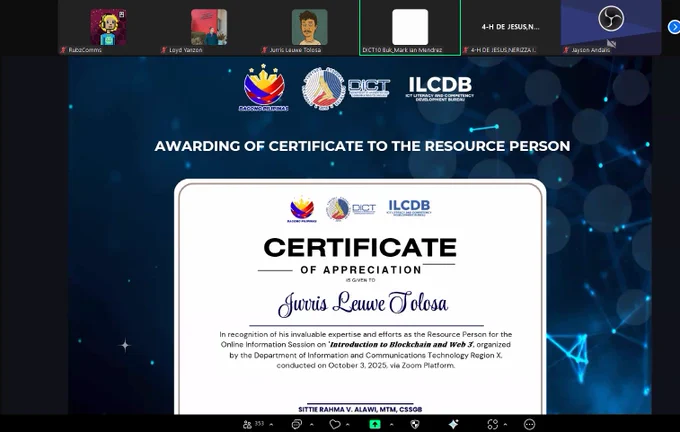Click Jayson Andalis camera-off icon
The height and width of the screenshot is (432, 680).
tap(611, 43)
